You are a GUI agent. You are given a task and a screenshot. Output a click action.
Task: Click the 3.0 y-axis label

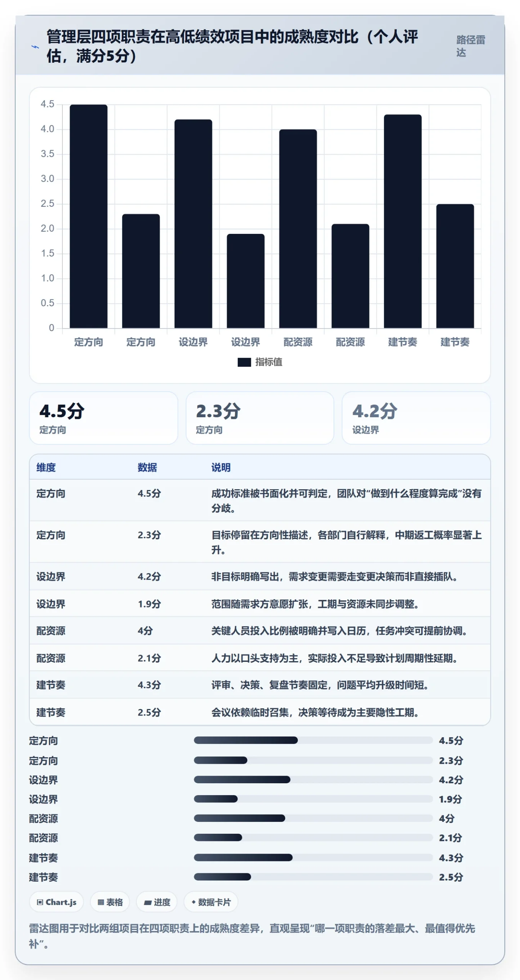pos(47,178)
